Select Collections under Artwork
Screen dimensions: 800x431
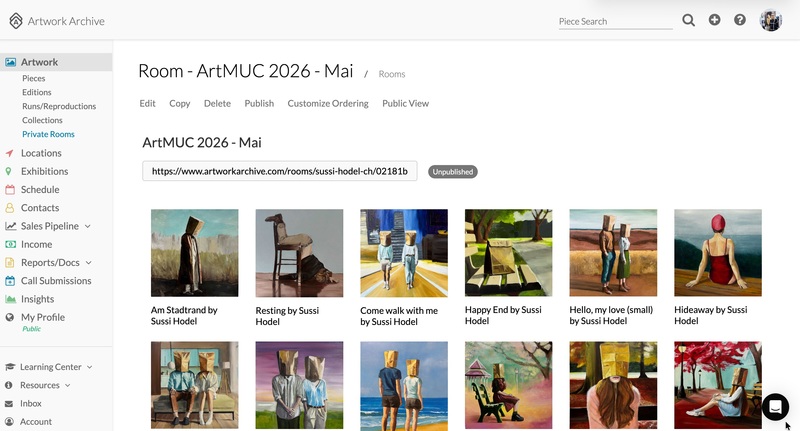42,120
